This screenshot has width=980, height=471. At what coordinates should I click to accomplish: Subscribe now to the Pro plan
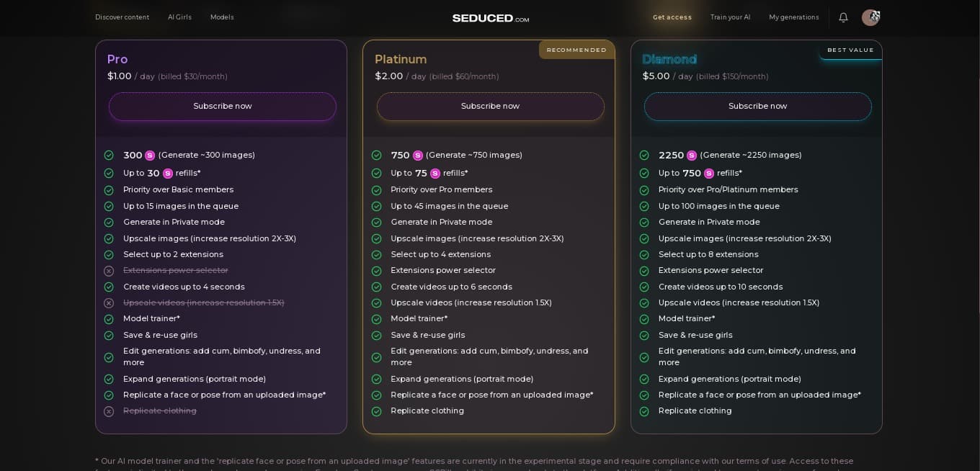pyautogui.click(x=223, y=107)
